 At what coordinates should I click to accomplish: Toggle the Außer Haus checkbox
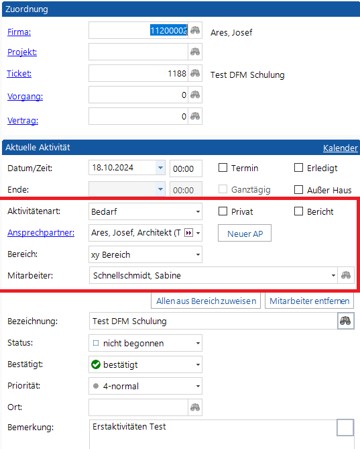click(x=298, y=189)
